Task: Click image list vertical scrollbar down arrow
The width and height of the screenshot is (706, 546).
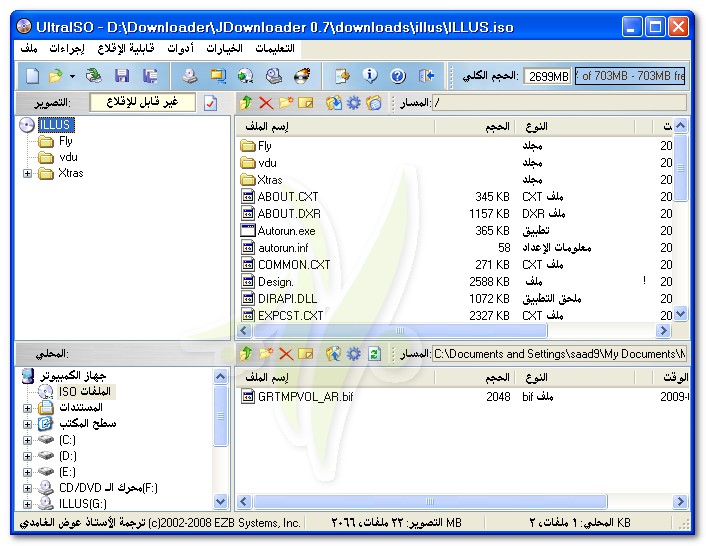Action: (681, 313)
